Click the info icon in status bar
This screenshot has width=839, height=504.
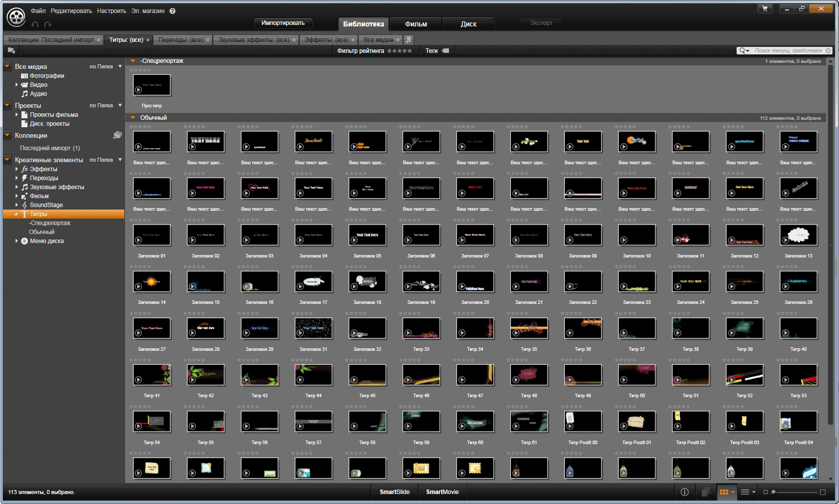point(685,492)
